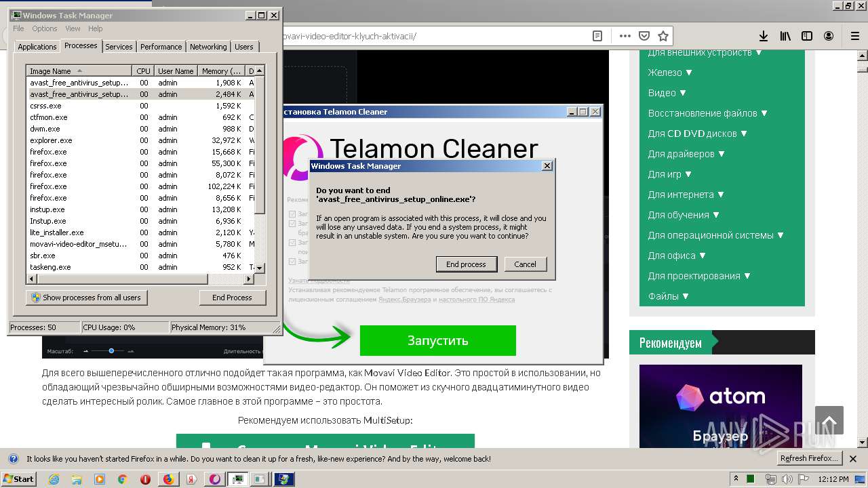
Task: Expand Файлы category
Action: tap(668, 296)
